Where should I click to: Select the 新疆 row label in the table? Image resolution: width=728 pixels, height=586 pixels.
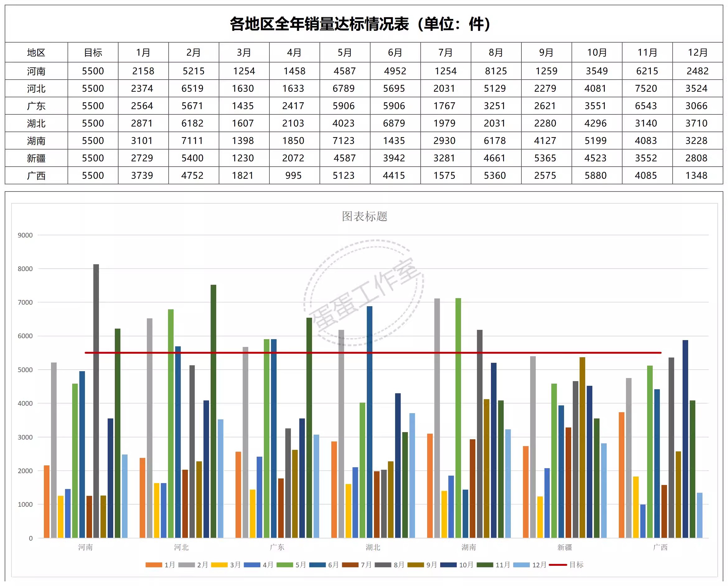[36, 158]
